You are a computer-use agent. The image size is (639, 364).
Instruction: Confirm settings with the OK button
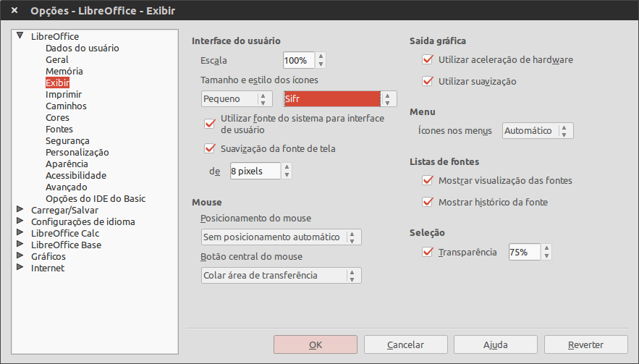(x=316, y=344)
